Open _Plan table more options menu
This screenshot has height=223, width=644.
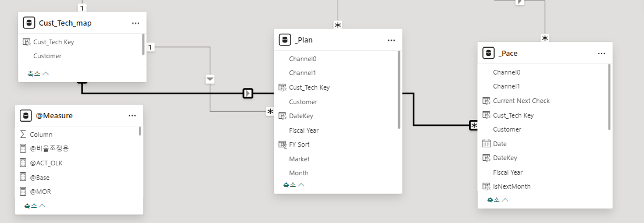[391, 40]
